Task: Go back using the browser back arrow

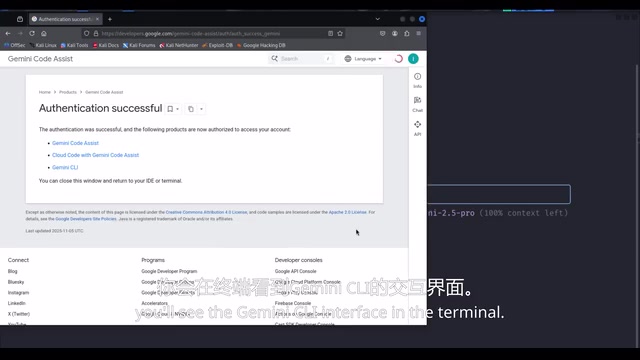Action: click(x=8, y=33)
